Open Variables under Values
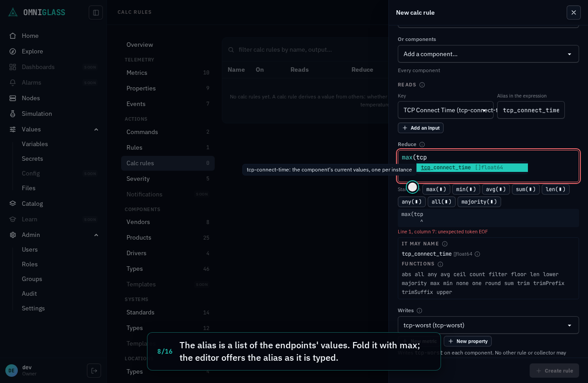The image size is (588, 383). [35, 144]
